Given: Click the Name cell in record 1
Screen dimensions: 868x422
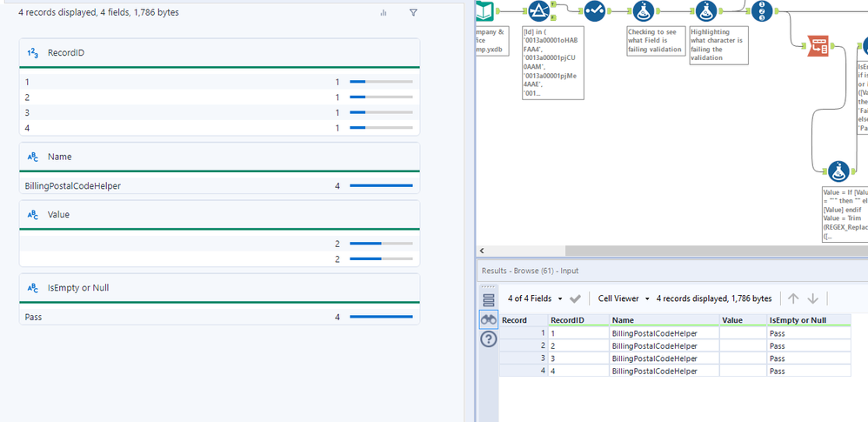Looking at the screenshot, I should pos(664,333).
